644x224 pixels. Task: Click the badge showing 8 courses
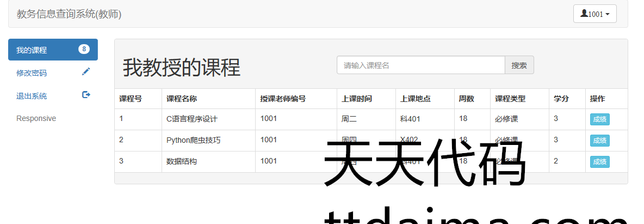84,50
